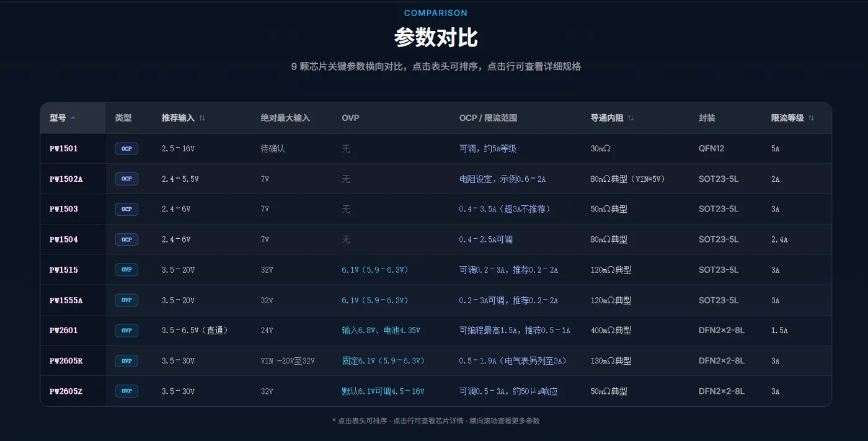Click the OVP badge in PW2605R row
This screenshot has height=441, width=868.
pyautogui.click(x=126, y=361)
